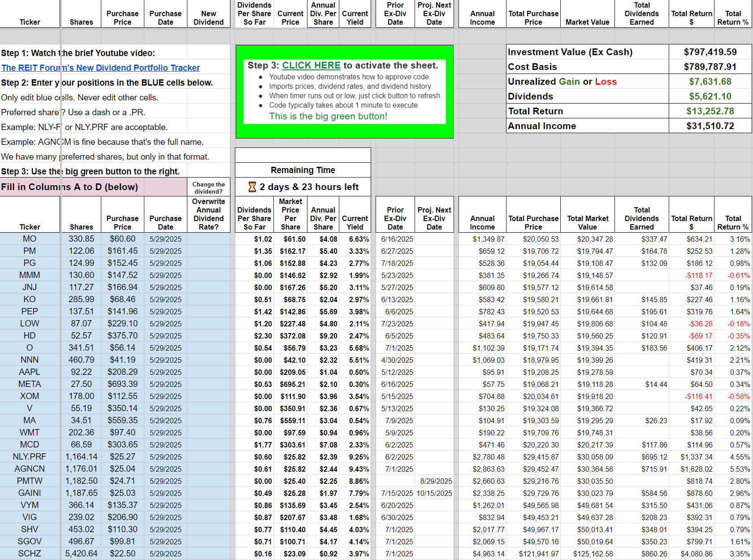Select the pink 'Fill in Columns A to D' cell
Image resolution: width=753 pixels, height=560 pixels.
(x=93, y=187)
